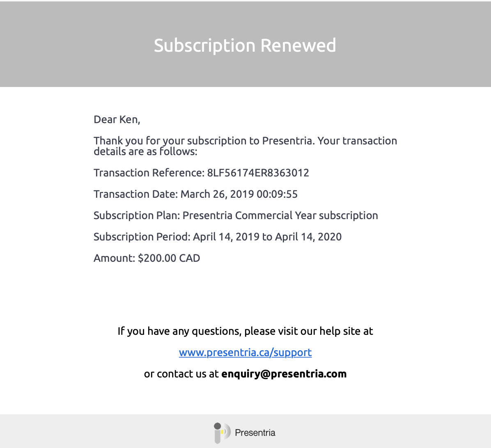Click the light gray footer bar
This screenshot has width=491, height=448.
(x=245, y=431)
